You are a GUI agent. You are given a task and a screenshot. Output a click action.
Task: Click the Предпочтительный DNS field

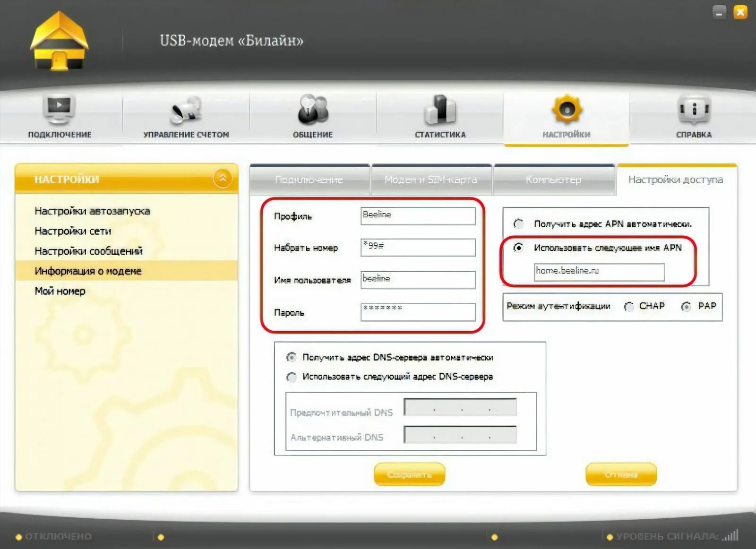(460, 407)
